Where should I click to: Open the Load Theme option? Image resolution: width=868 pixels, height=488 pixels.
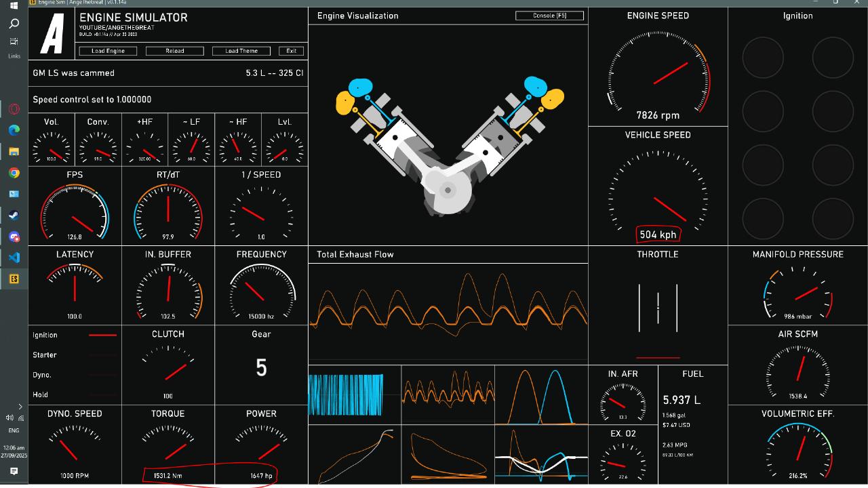coord(241,51)
